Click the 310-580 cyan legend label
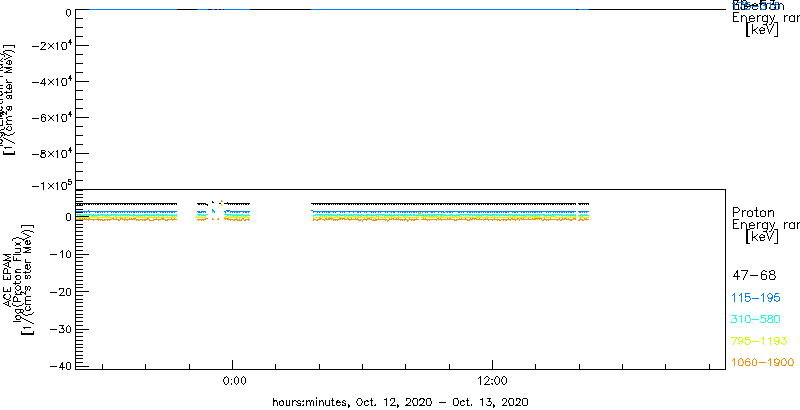Image resolution: width=800 pixels, height=410 pixels. coord(756,320)
